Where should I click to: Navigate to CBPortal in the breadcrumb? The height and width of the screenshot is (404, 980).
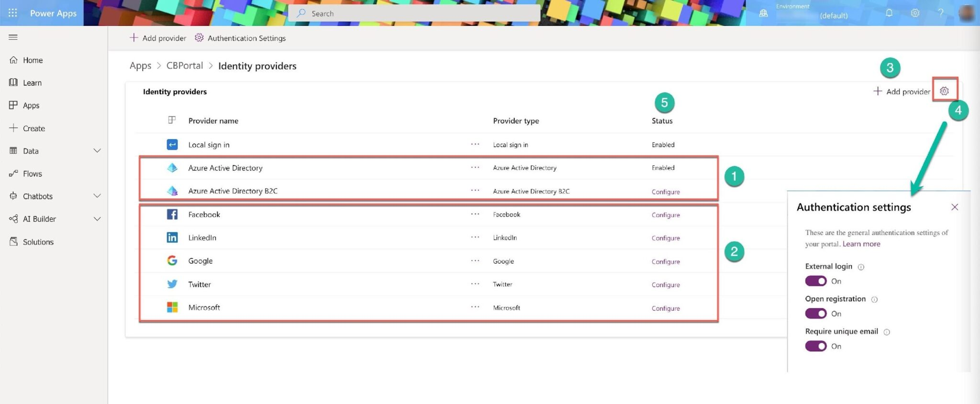point(185,66)
